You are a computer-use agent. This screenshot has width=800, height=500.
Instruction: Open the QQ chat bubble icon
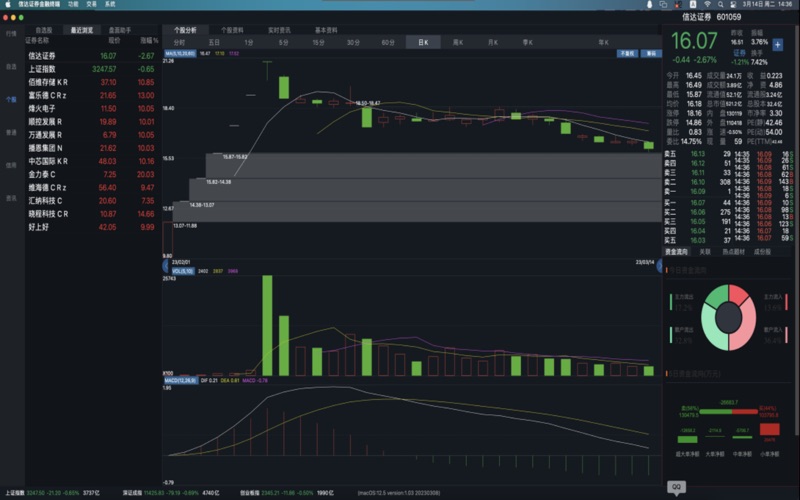[677, 487]
